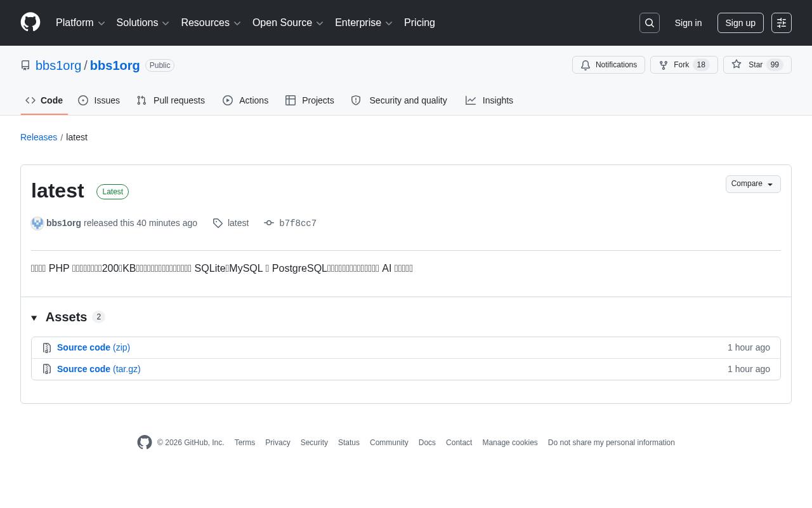Click the star count 99

pyautogui.click(x=775, y=65)
